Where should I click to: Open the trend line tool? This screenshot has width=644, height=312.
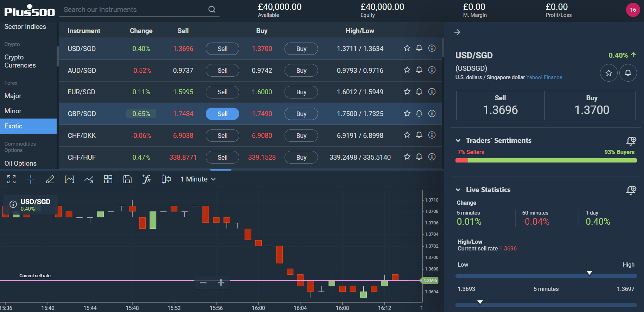coord(89,179)
